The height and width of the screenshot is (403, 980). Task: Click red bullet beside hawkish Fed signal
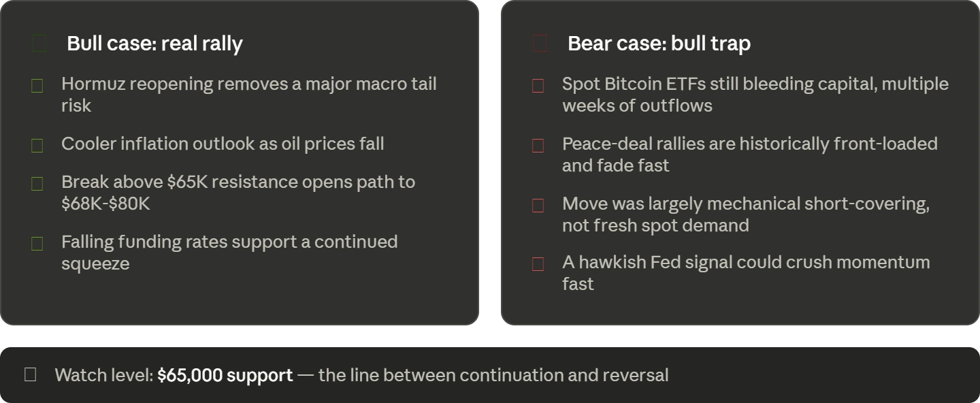[x=538, y=264]
